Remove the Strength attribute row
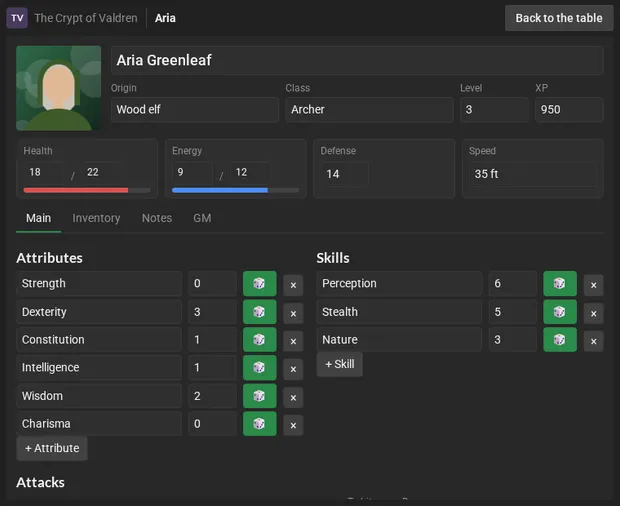 [x=293, y=285]
